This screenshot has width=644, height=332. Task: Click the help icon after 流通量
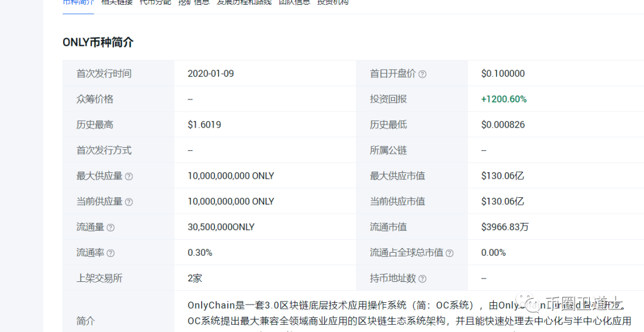pos(110,227)
